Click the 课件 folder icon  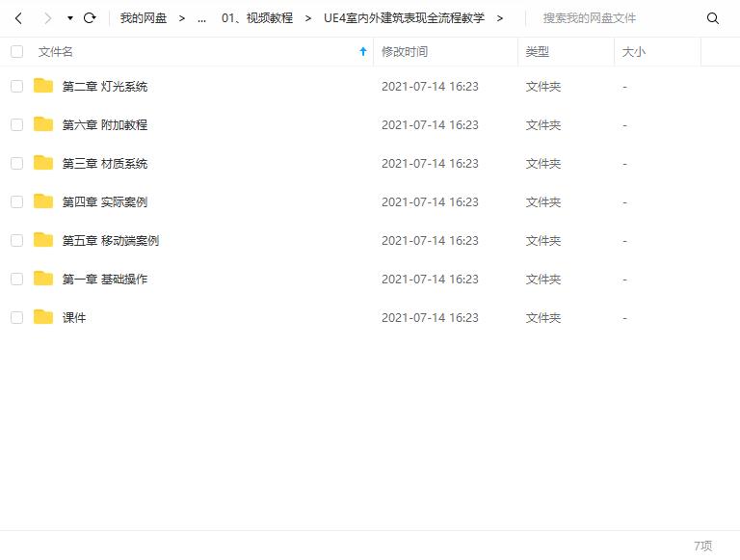click(43, 317)
